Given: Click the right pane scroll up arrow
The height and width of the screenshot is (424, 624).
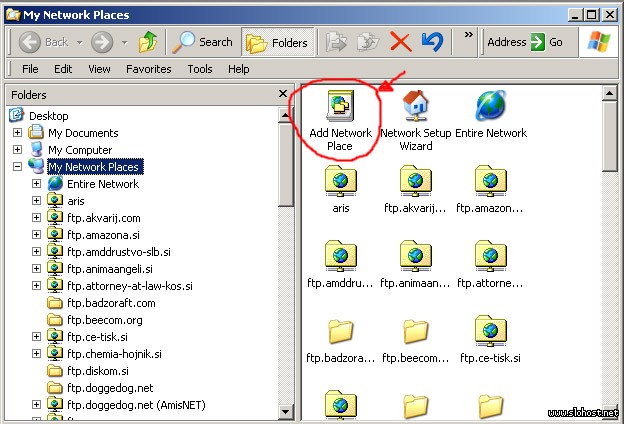Looking at the screenshot, I should point(609,93).
